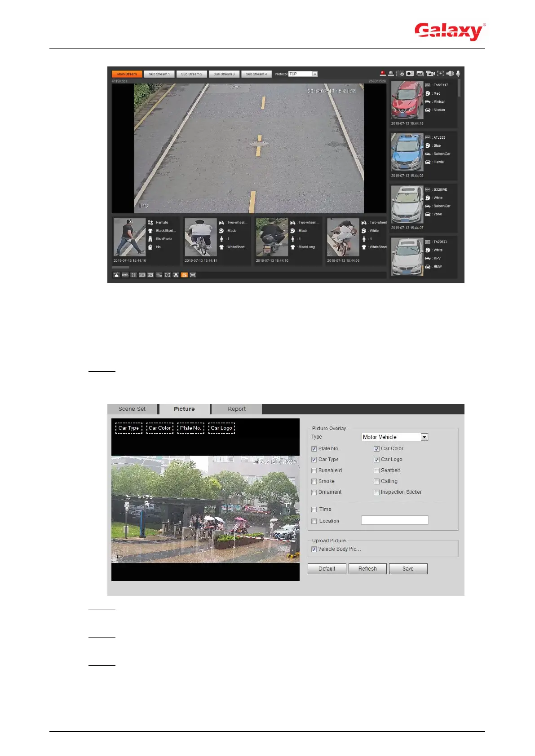Enable the Time checkbox
Image resolution: width=535 pixels, height=756 pixels.
tap(314, 510)
